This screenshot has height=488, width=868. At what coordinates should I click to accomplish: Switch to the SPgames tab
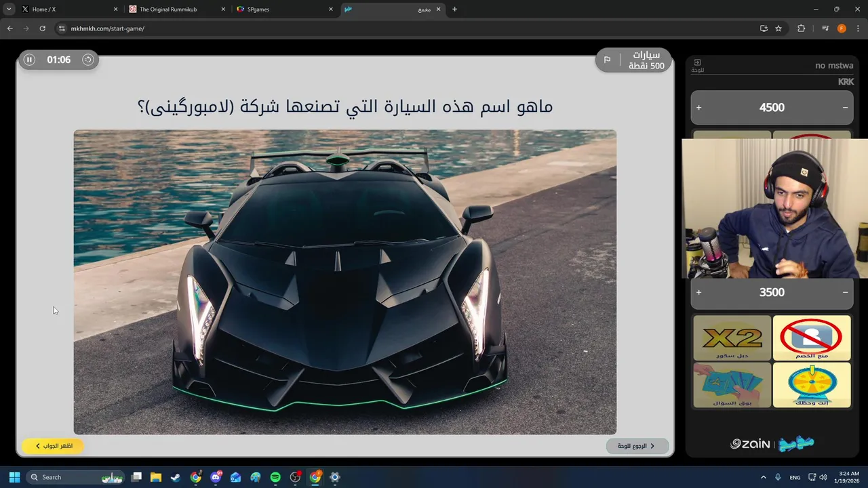click(283, 9)
